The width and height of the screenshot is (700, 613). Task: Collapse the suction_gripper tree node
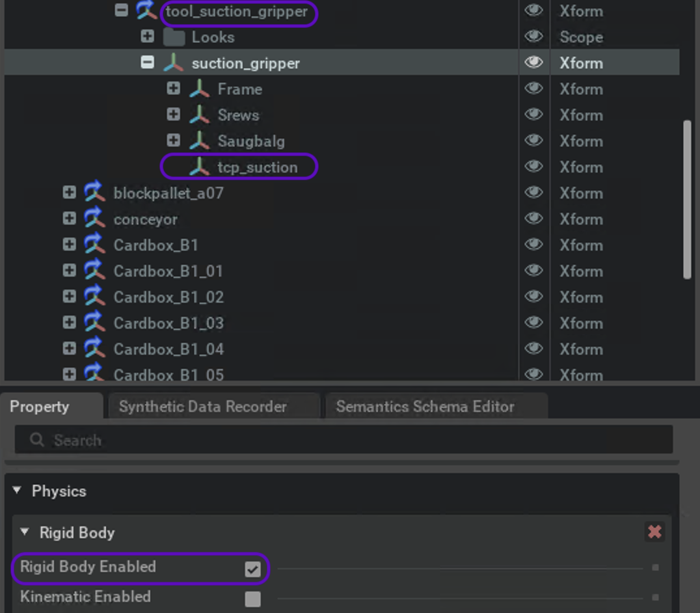tap(148, 63)
